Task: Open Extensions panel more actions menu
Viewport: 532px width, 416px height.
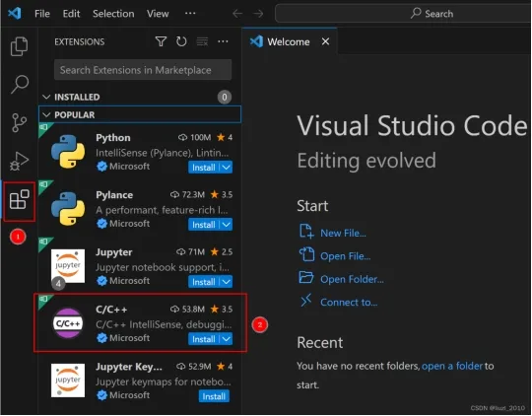Action: pos(223,41)
